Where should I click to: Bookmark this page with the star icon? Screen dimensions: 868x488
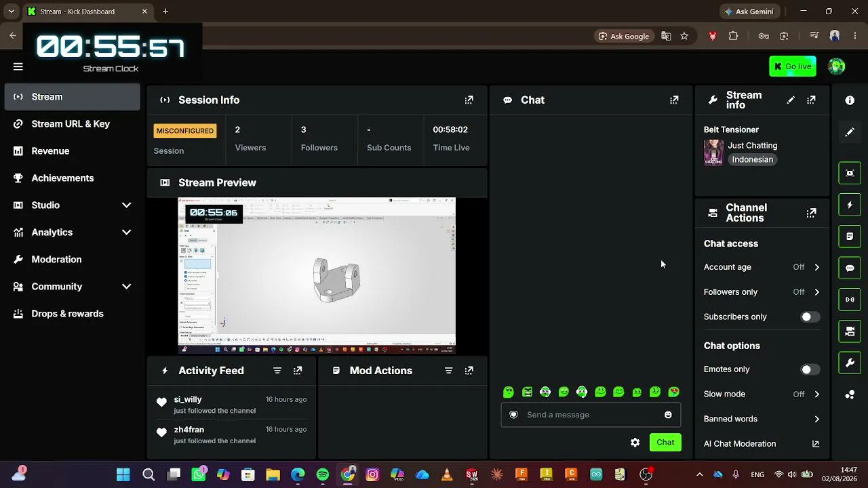(x=684, y=36)
